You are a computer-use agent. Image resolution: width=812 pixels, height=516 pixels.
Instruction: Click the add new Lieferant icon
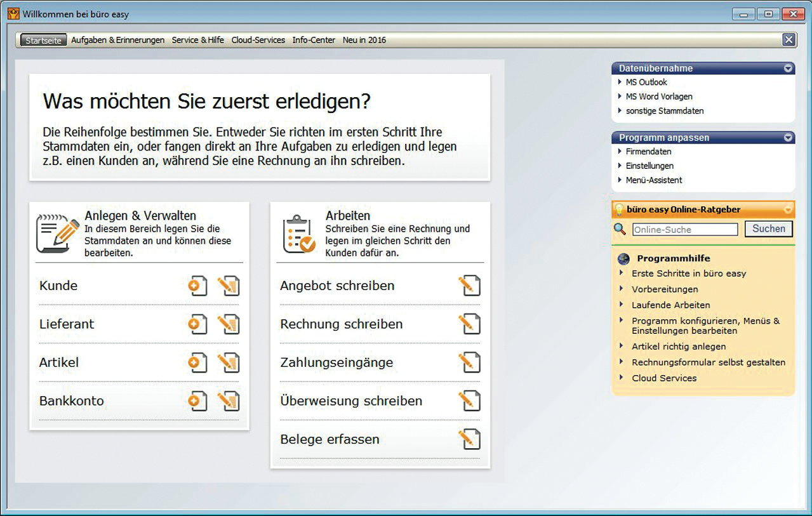(x=197, y=324)
